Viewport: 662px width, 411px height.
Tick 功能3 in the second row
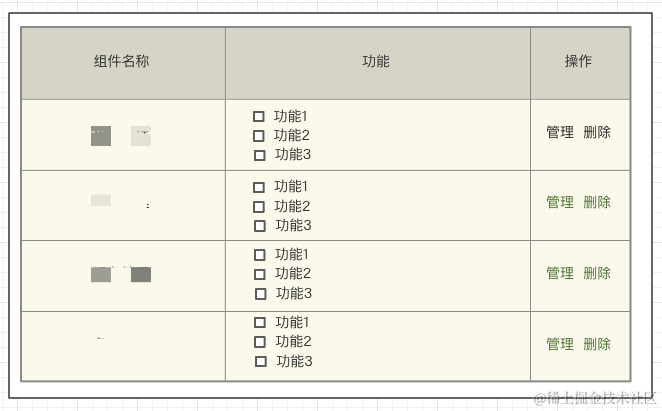pyautogui.click(x=260, y=226)
